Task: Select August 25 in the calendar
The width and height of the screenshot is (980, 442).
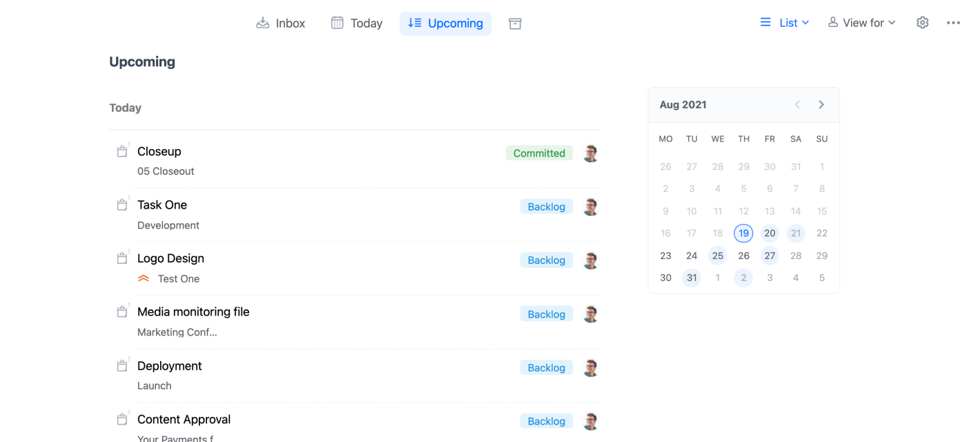Action: 718,256
